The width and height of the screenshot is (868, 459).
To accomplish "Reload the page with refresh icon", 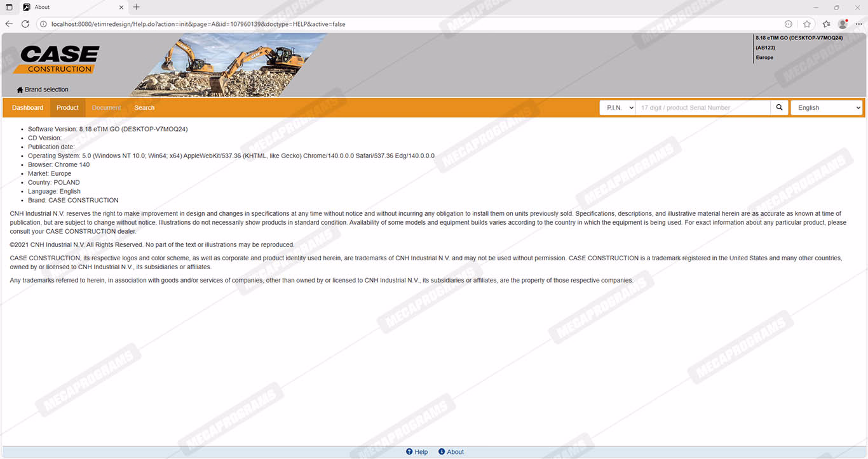I will coord(25,24).
